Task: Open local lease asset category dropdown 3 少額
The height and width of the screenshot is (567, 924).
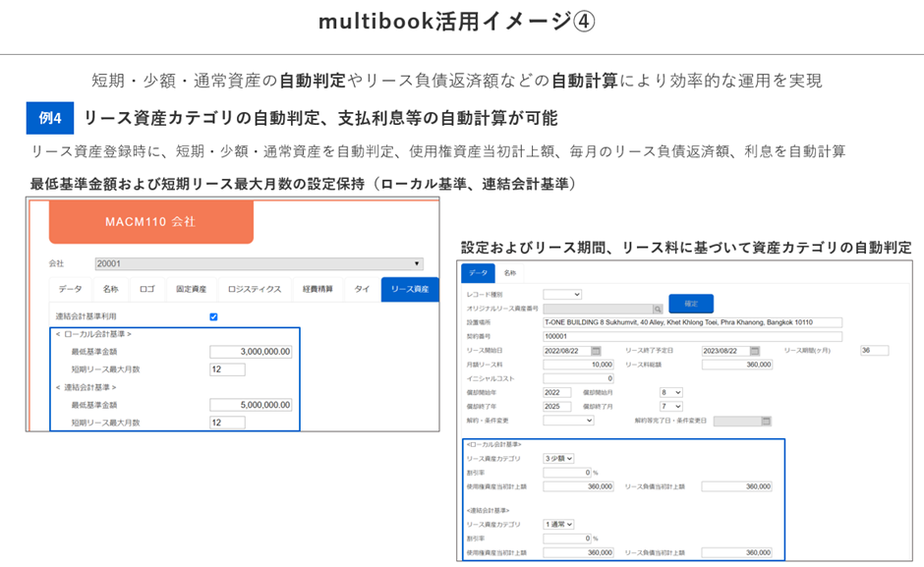Action: (558, 459)
